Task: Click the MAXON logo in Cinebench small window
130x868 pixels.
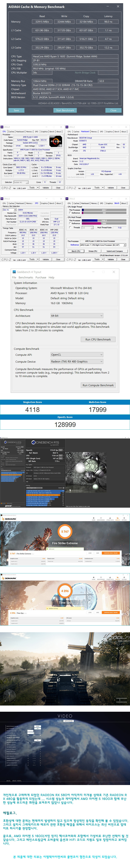Action: click(x=8, y=506)
